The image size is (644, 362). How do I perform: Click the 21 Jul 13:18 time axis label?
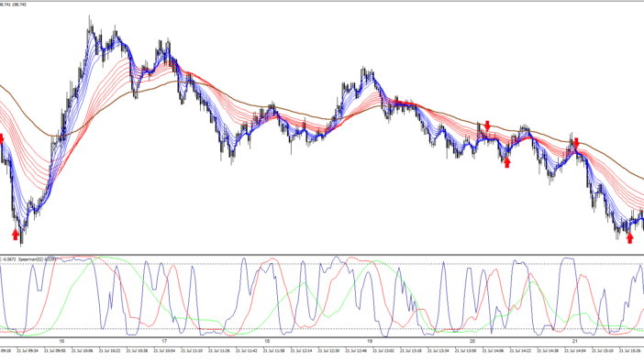click(x=411, y=351)
